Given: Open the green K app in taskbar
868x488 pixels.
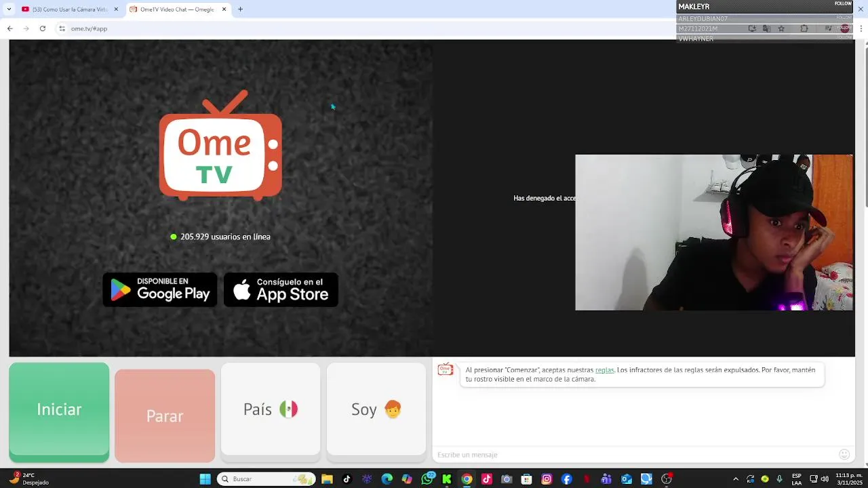Looking at the screenshot, I should point(447,479).
